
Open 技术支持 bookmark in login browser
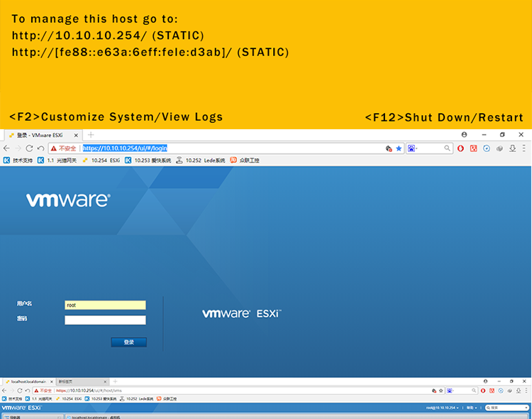point(18,160)
